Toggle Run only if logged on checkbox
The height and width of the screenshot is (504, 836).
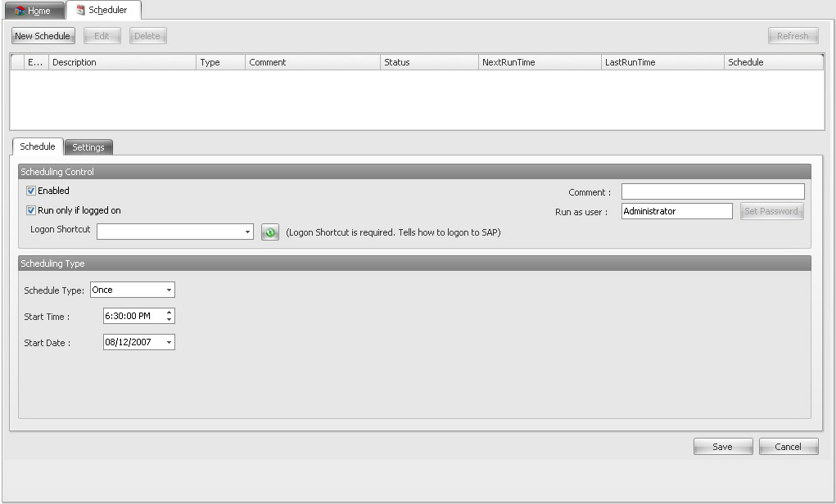point(31,210)
